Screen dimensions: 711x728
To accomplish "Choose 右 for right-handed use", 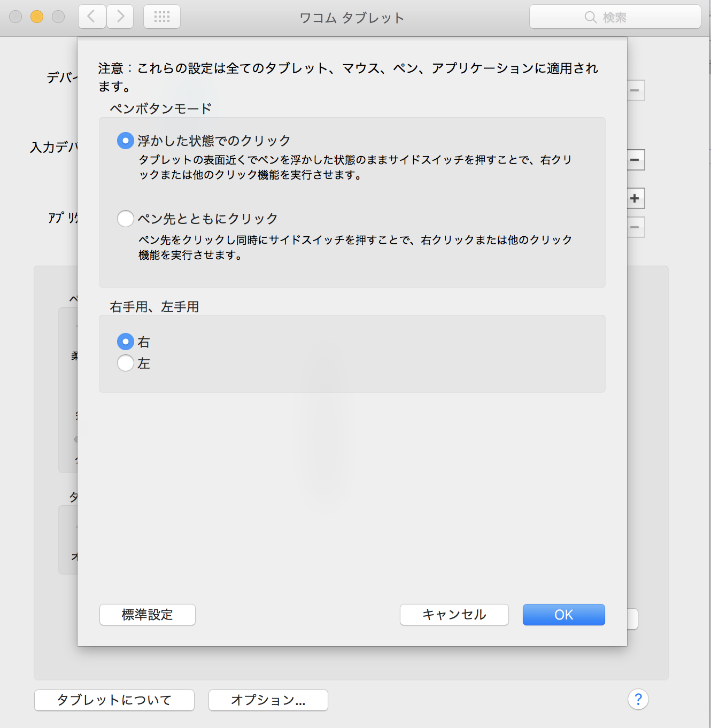I will coord(126,342).
